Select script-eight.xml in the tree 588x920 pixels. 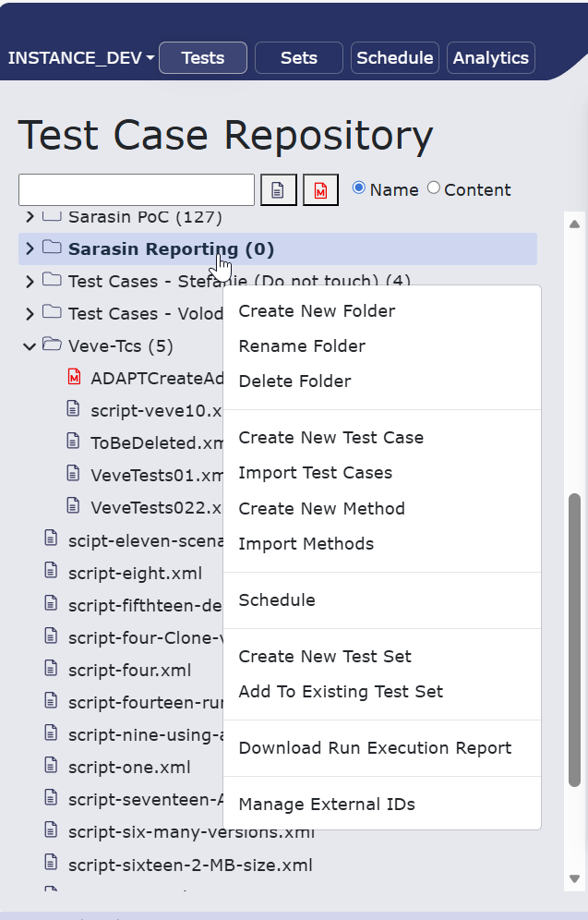[x=135, y=574]
